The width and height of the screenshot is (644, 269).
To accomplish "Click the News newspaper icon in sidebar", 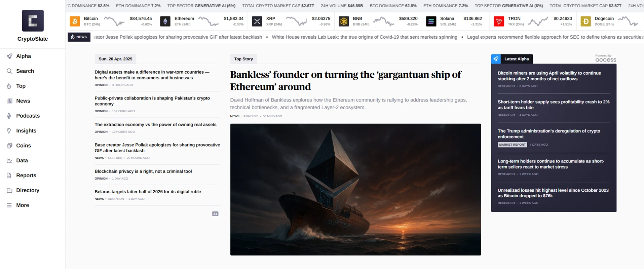I will click(x=9, y=101).
